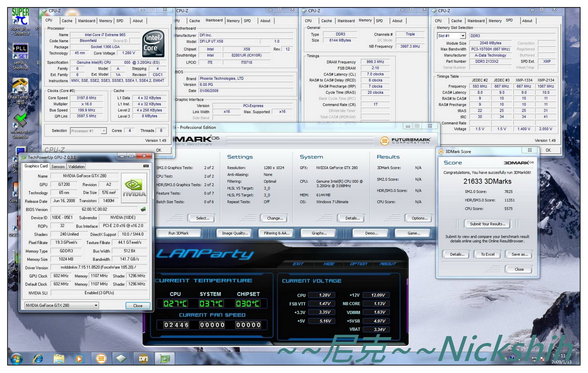Launch the memtest Shortcut desktop icon

click(x=20, y=126)
